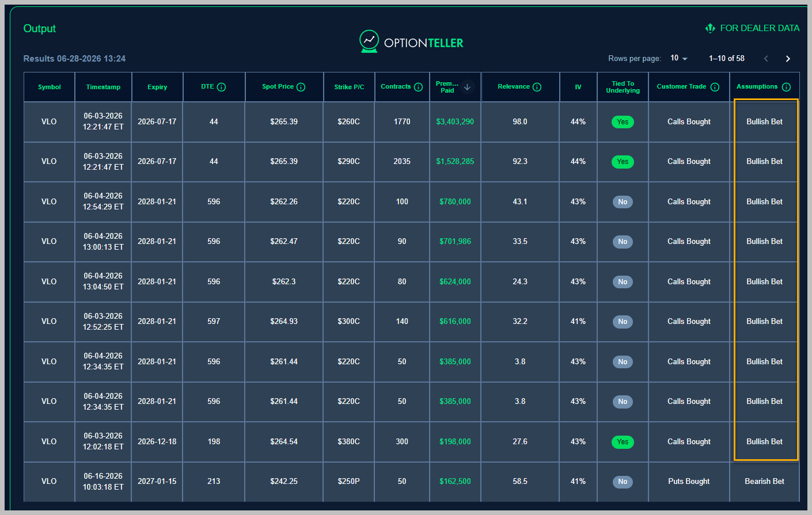Viewport: 812px width, 515px height.
Task: Click the $250P strike cell
Action: pos(348,481)
